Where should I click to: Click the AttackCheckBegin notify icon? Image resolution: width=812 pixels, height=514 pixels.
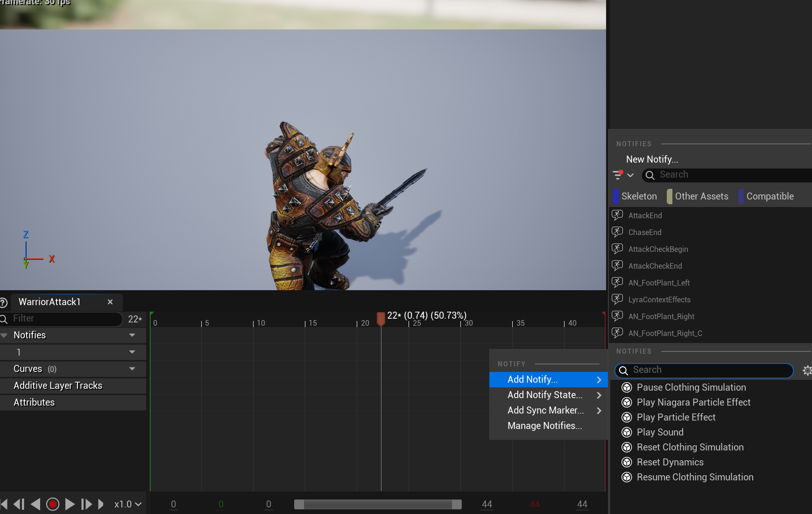tap(617, 249)
